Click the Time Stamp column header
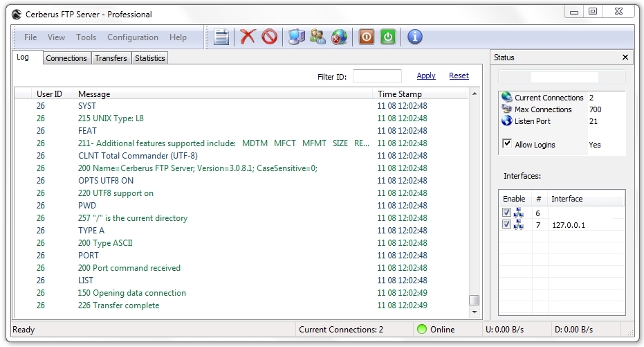 click(420, 94)
